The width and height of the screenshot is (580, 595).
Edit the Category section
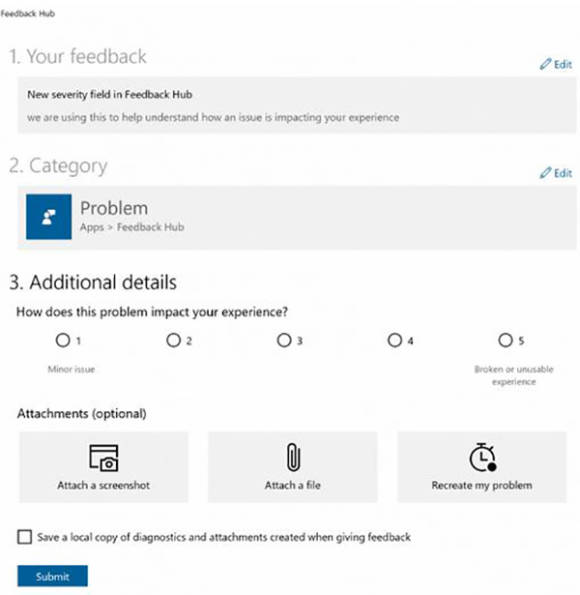[x=556, y=173]
